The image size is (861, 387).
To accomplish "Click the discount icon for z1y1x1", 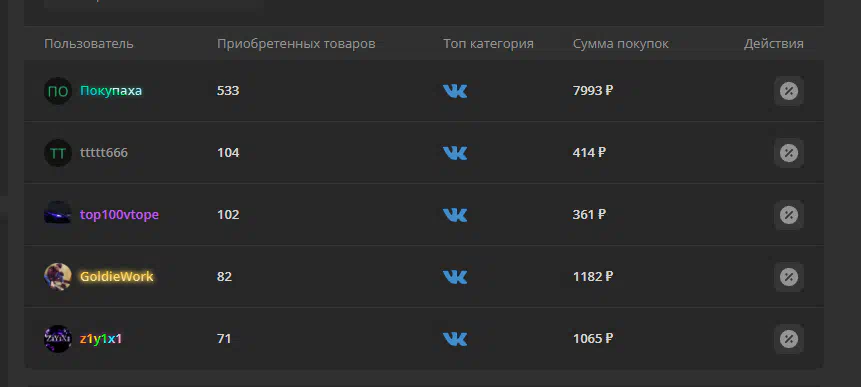I will pyautogui.click(x=789, y=339).
